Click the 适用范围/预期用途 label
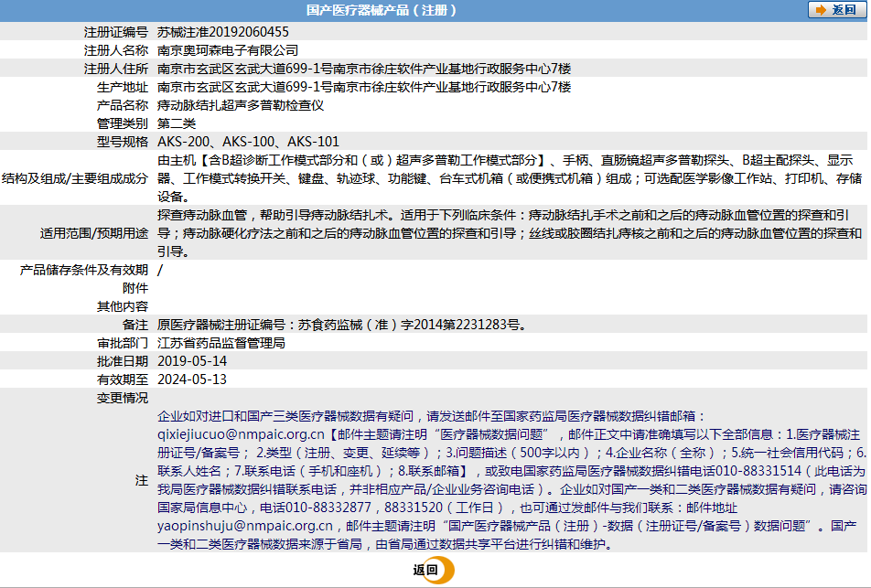This screenshot has width=871, height=588. point(94,233)
